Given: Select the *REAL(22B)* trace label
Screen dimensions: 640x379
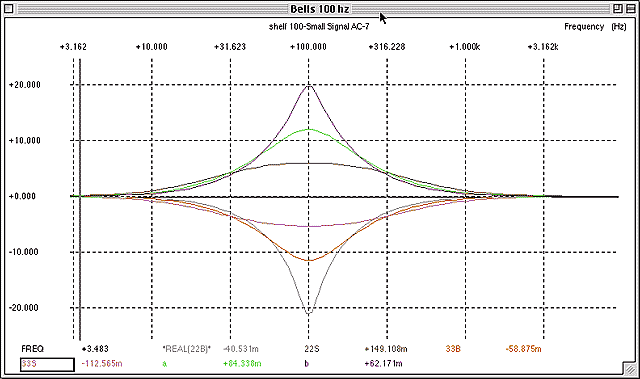Looking at the screenshot, I should [x=187, y=349].
